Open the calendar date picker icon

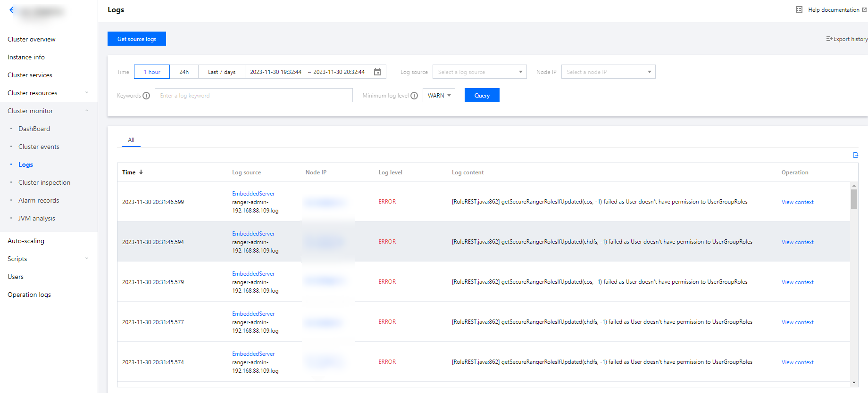coord(377,72)
